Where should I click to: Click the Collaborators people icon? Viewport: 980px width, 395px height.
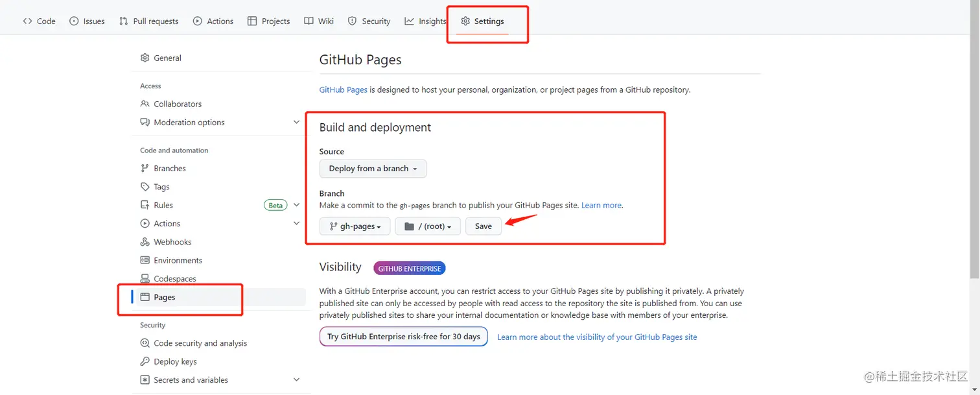pyautogui.click(x=145, y=104)
